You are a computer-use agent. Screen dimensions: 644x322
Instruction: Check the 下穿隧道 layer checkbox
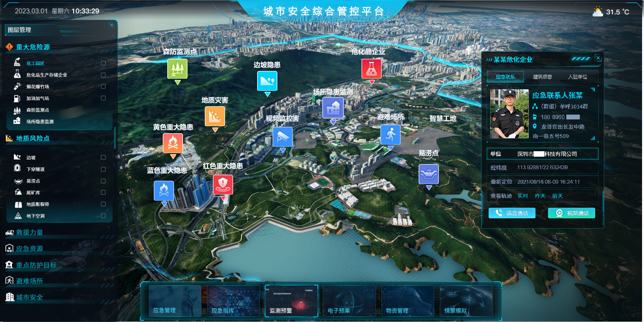click(103, 169)
